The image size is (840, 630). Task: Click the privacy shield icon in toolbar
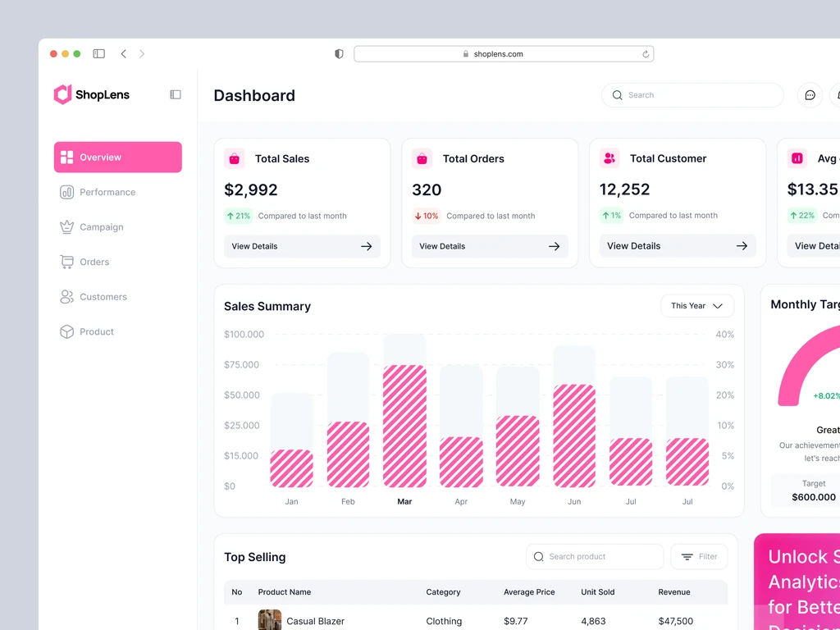point(339,54)
